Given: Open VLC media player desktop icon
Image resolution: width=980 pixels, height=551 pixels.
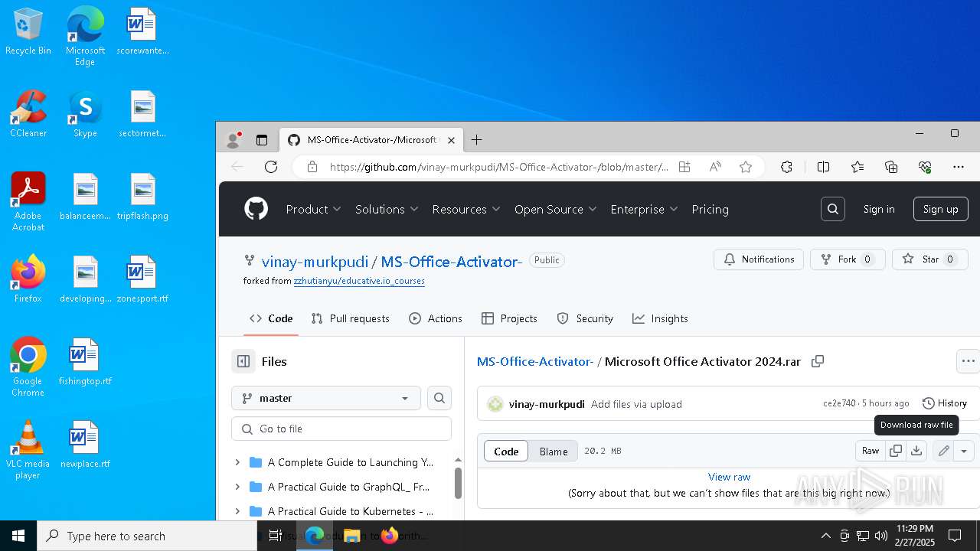Looking at the screenshot, I should click(x=28, y=450).
